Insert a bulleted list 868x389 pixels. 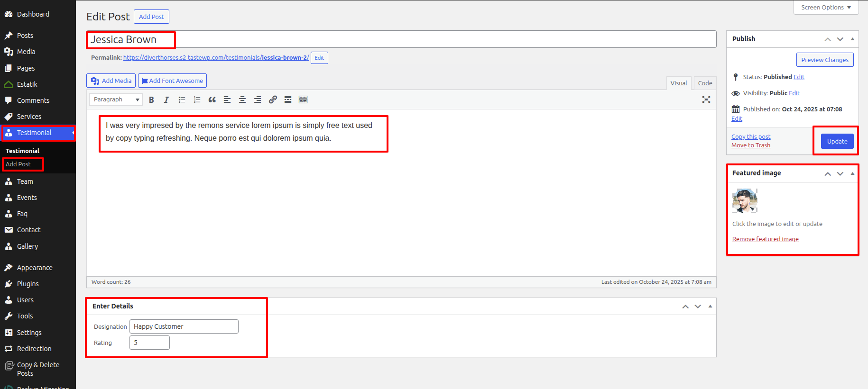(182, 100)
